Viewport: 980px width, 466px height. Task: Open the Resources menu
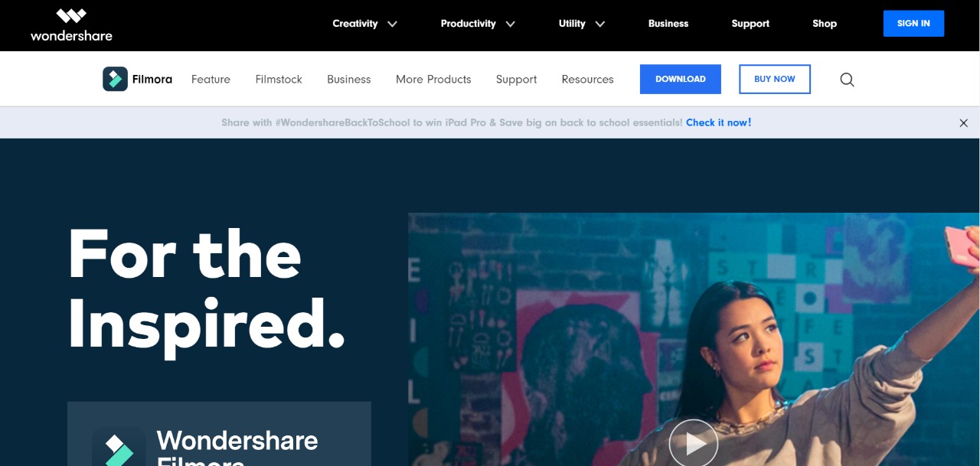point(588,80)
